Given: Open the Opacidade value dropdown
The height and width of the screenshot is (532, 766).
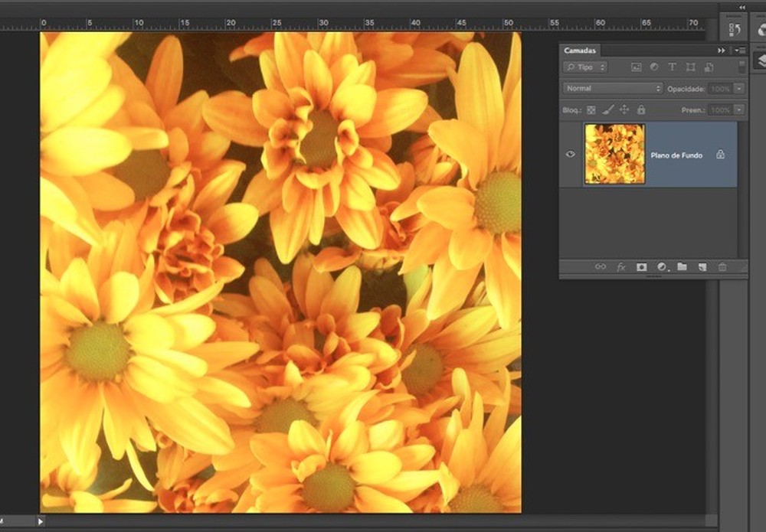Looking at the screenshot, I should (x=738, y=87).
